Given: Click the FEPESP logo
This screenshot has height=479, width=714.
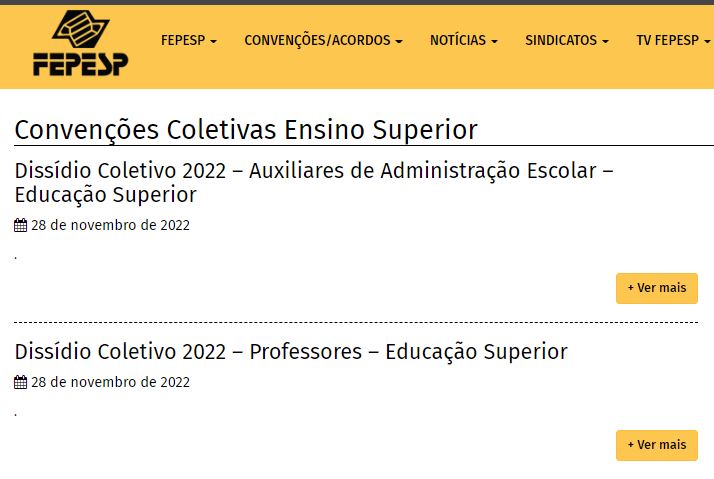Looking at the screenshot, I should pyautogui.click(x=80, y=44).
